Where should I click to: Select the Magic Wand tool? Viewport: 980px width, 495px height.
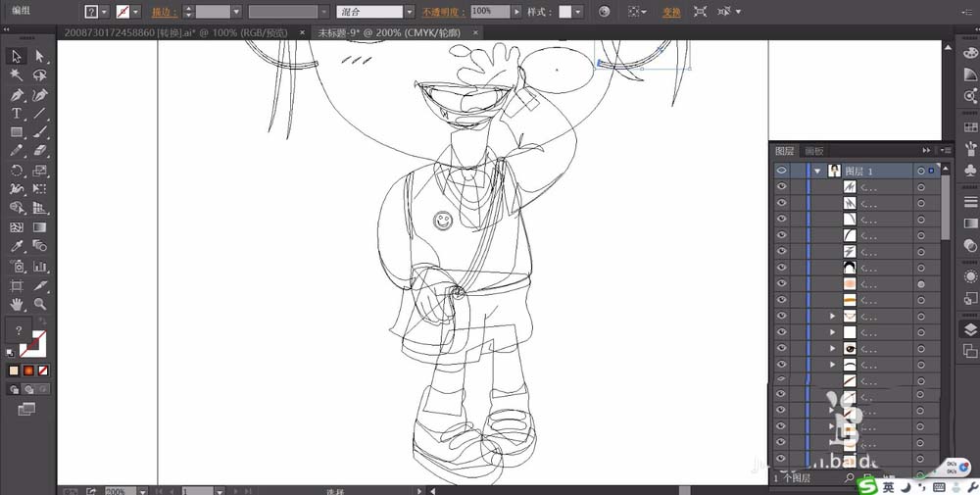17,75
